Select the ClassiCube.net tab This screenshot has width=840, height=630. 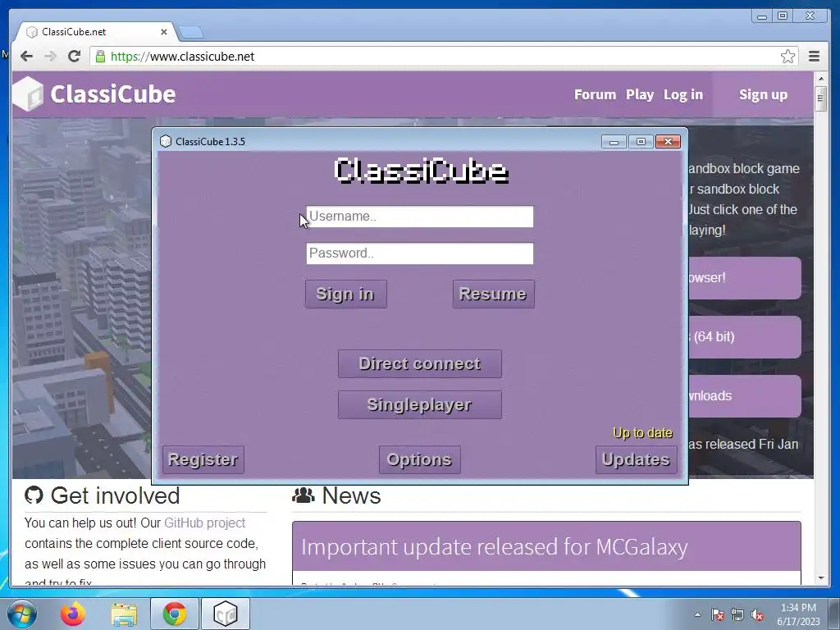click(97, 32)
